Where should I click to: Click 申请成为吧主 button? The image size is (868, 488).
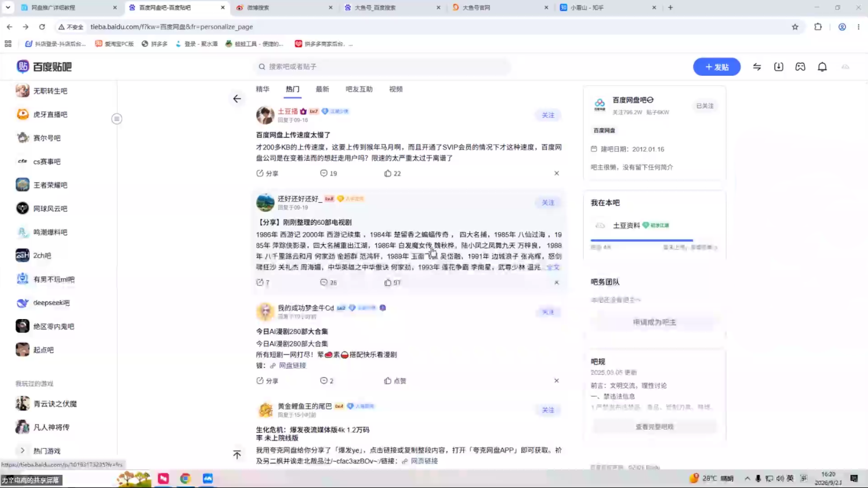point(654,322)
